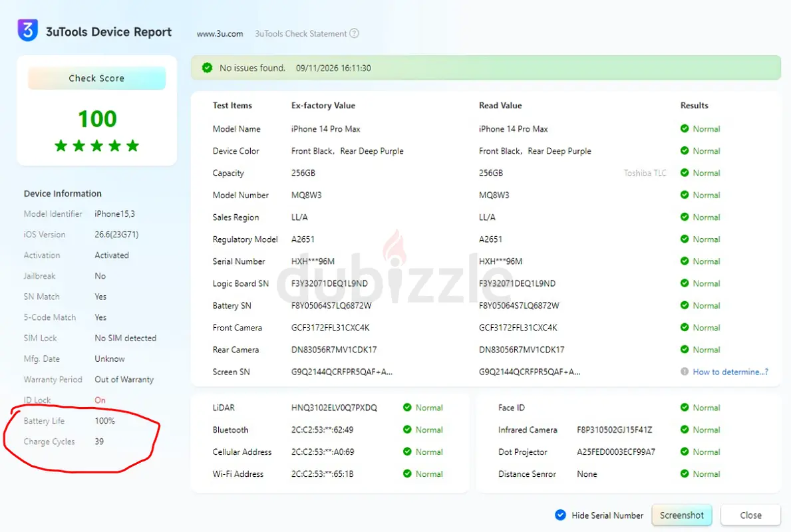Click the Infrared Camera Normal check icon
791x532 pixels.
pos(685,430)
